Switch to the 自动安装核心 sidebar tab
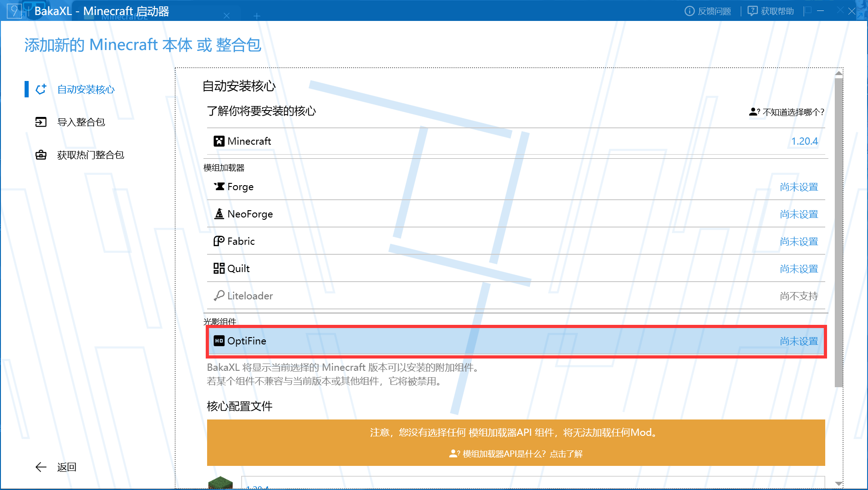The height and width of the screenshot is (490, 868). (x=86, y=89)
